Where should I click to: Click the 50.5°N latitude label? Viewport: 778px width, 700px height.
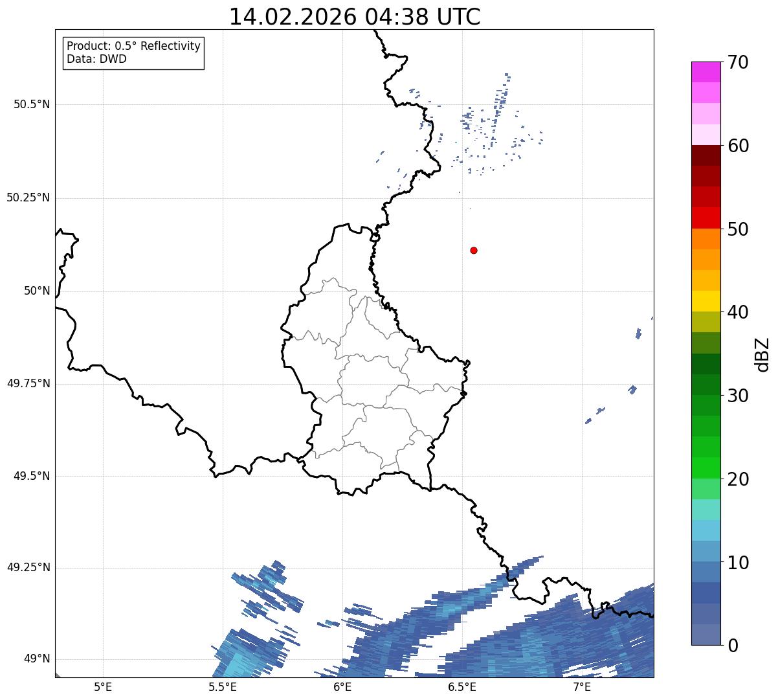tap(32, 104)
